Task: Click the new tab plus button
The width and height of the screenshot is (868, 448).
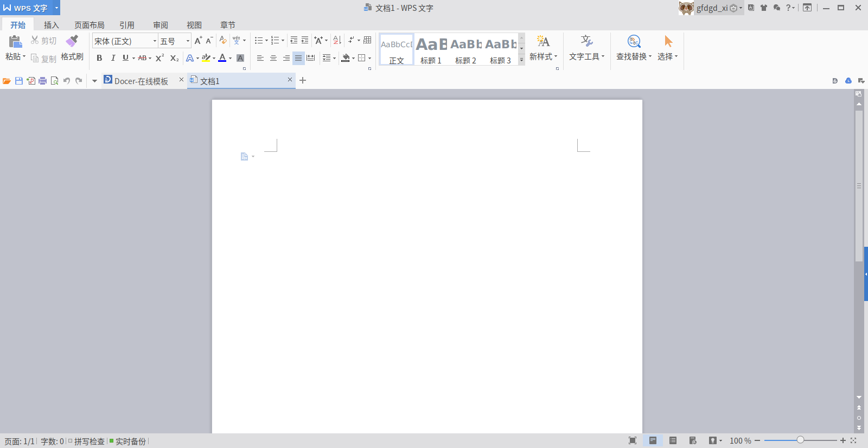Action: coord(303,80)
